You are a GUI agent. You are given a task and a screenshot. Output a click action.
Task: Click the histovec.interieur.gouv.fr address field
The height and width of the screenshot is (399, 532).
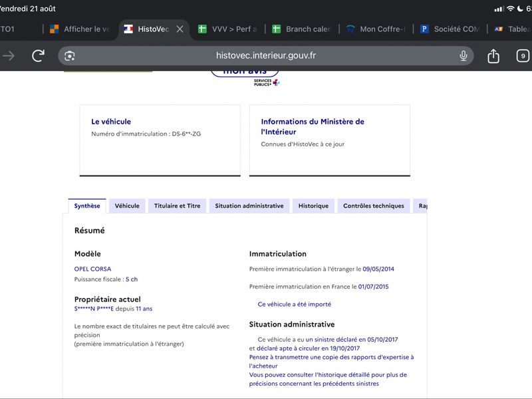[265, 56]
